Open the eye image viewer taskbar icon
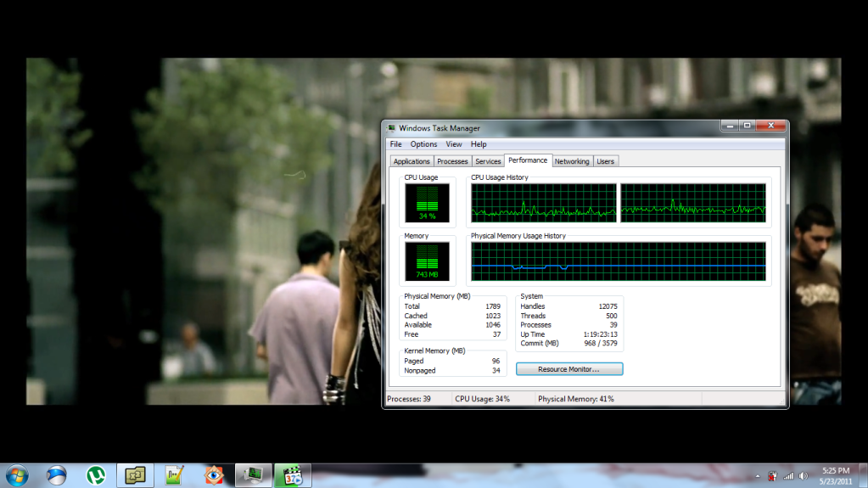Viewport: 868px width, 488px height. pos(215,475)
